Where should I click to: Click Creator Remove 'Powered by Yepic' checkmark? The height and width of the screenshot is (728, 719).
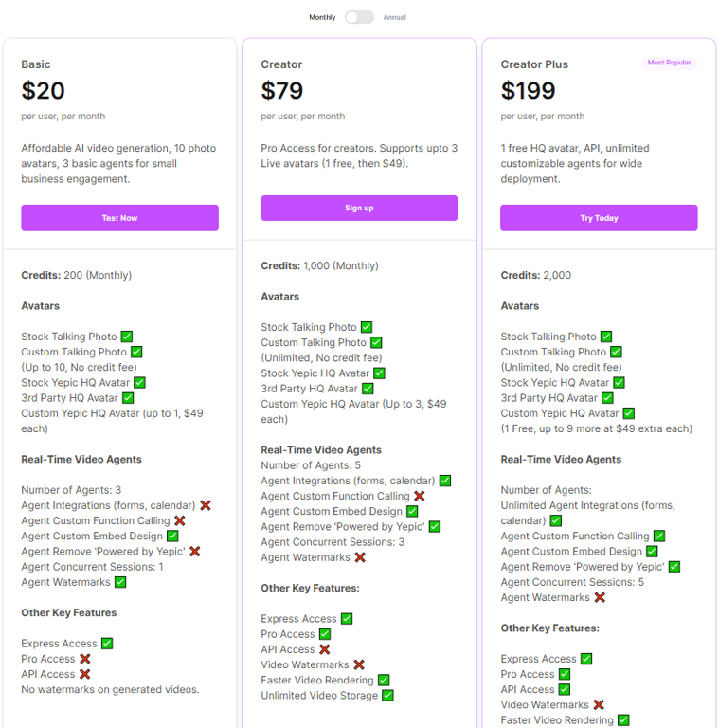tap(435, 526)
